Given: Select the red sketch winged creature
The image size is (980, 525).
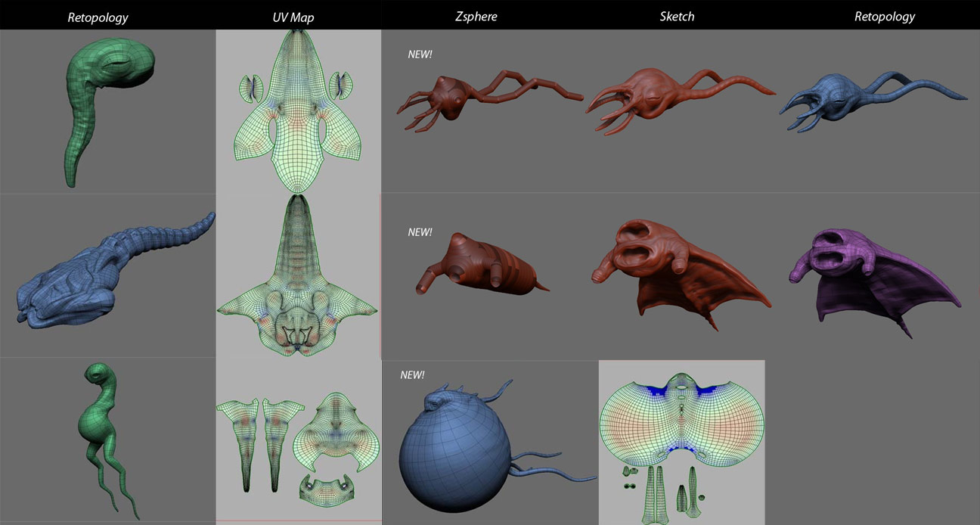Looking at the screenshot, I should [x=681, y=276].
